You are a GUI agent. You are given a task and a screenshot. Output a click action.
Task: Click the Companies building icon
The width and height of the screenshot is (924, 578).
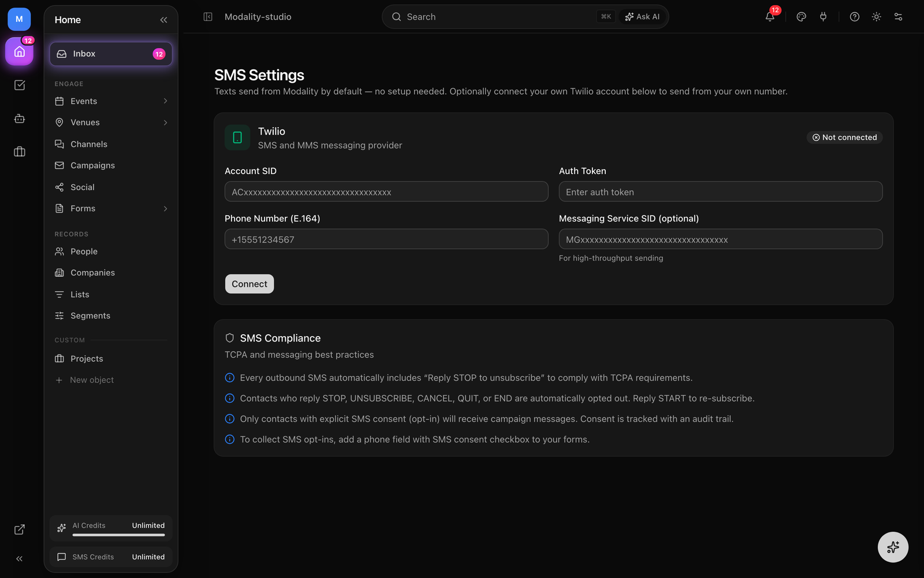pyautogui.click(x=59, y=273)
